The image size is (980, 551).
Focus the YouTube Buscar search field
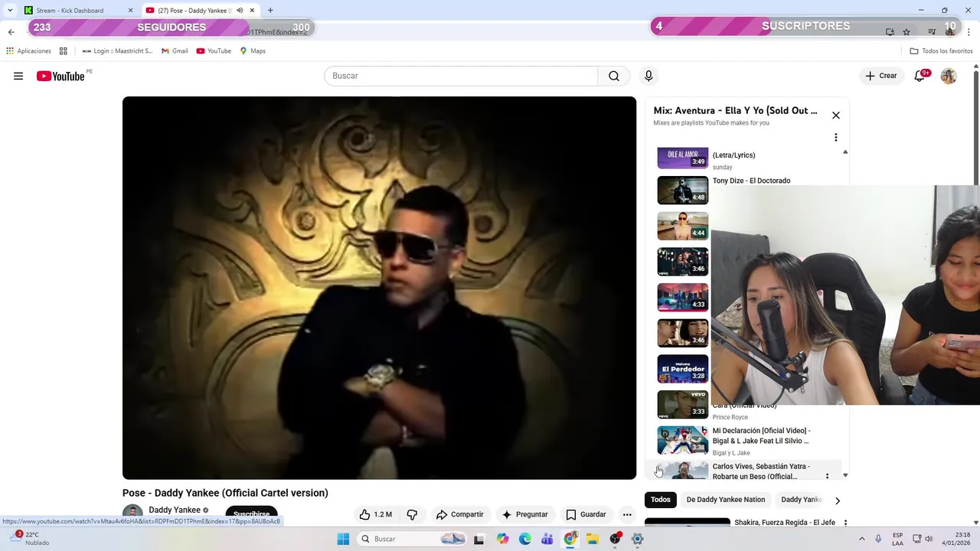coord(461,76)
